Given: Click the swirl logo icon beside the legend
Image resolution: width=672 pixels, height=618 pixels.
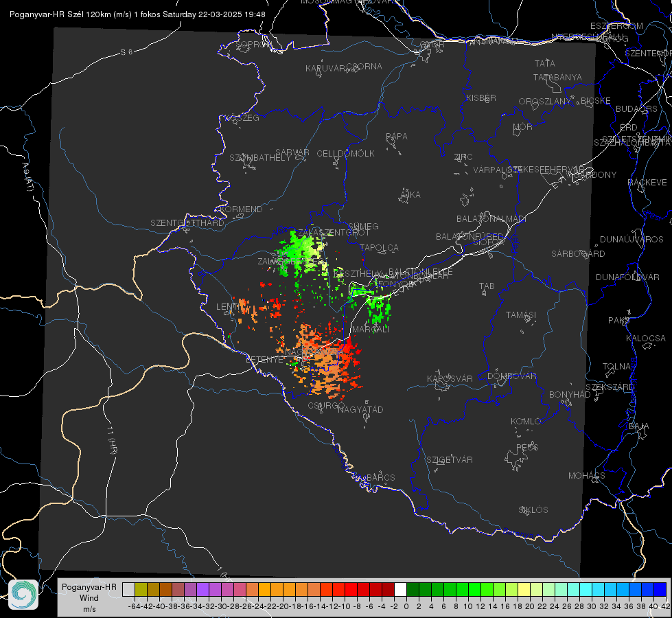Looking at the screenshot, I should point(23,595).
